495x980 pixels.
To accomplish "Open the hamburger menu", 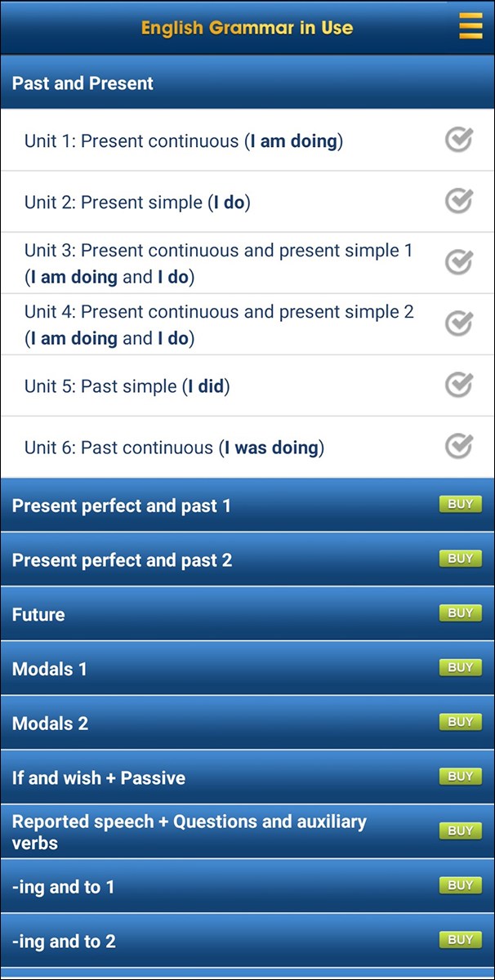I will [x=470, y=26].
